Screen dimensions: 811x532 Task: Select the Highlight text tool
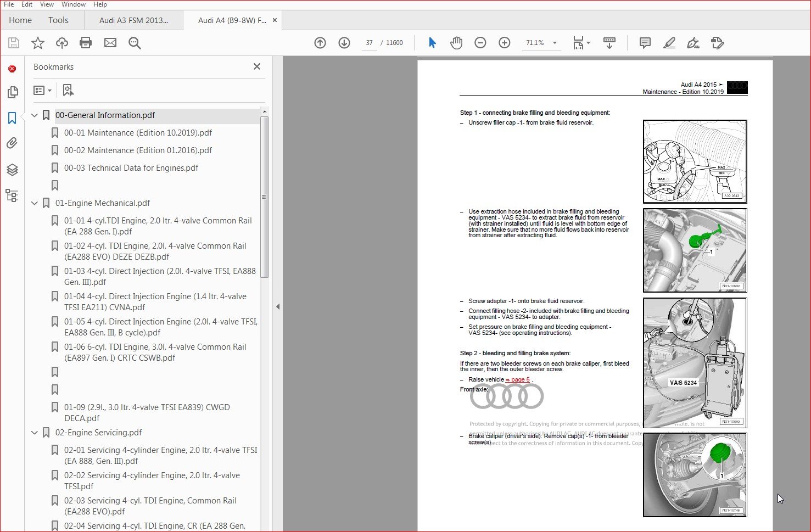pyautogui.click(x=669, y=43)
